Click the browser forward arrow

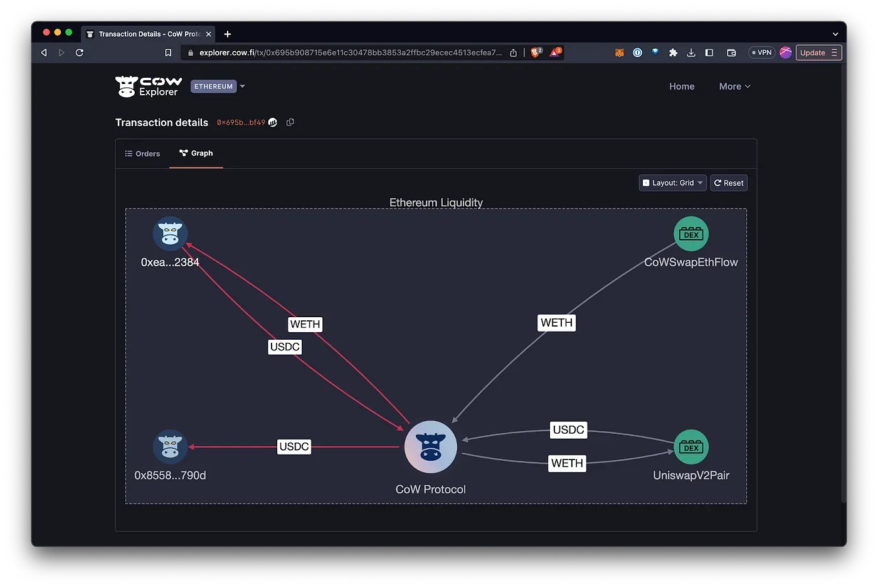coord(61,53)
